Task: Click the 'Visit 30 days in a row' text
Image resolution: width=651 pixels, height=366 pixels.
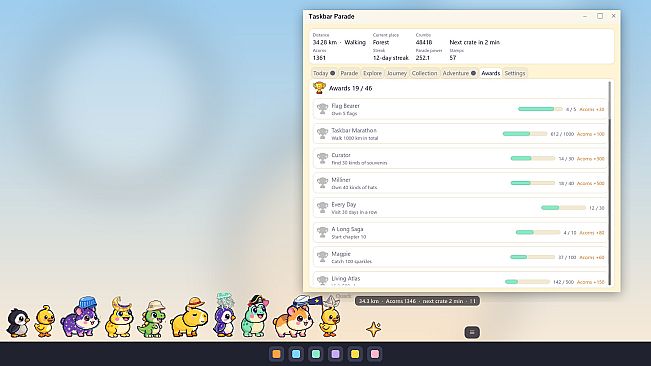Action: pos(354,212)
